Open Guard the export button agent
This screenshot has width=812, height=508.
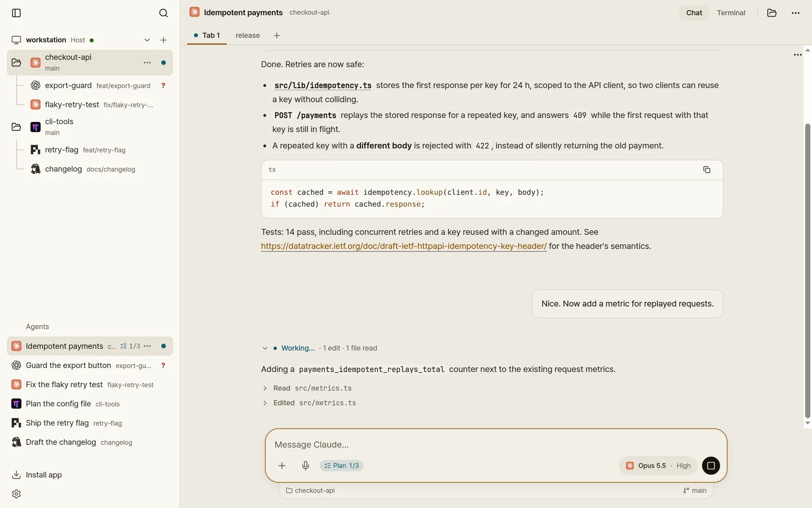click(90, 365)
